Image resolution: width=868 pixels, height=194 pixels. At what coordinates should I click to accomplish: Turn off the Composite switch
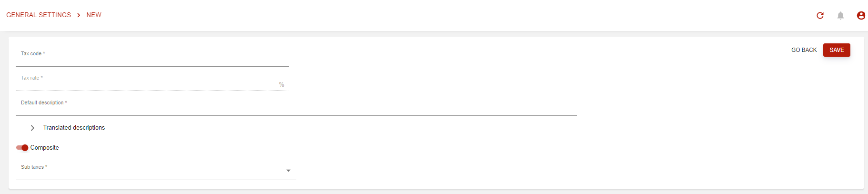[x=22, y=148]
